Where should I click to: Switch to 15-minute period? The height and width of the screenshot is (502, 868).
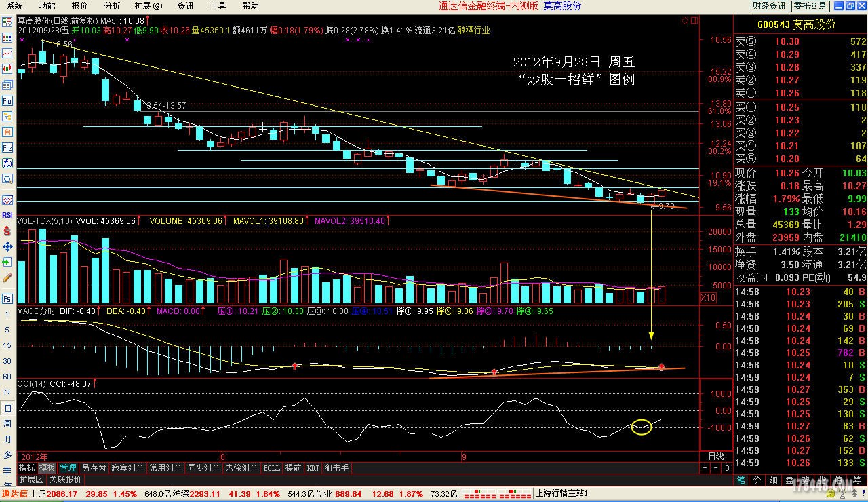[7, 345]
